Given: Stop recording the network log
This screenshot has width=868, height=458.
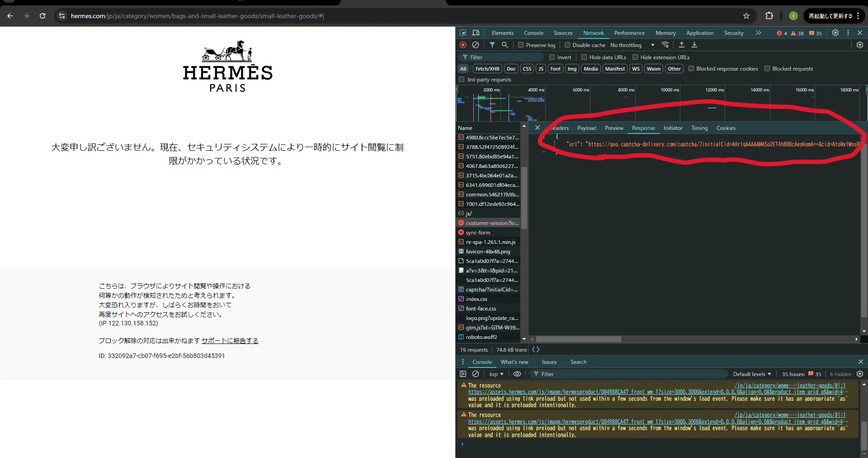Looking at the screenshot, I should [x=463, y=45].
